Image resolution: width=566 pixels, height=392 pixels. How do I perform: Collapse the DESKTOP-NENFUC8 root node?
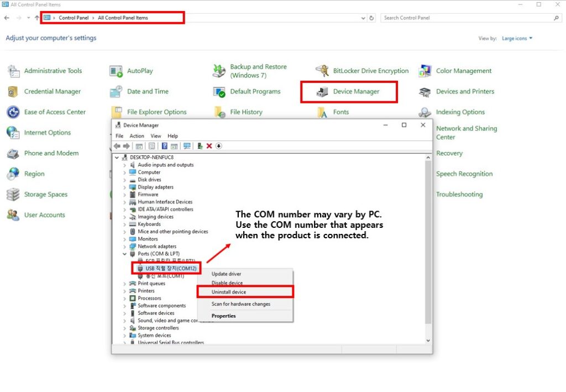click(x=117, y=158)
